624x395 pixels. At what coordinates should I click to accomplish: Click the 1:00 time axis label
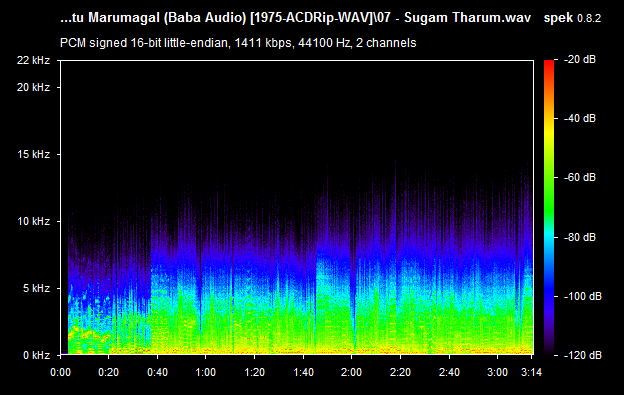point(206,372)
